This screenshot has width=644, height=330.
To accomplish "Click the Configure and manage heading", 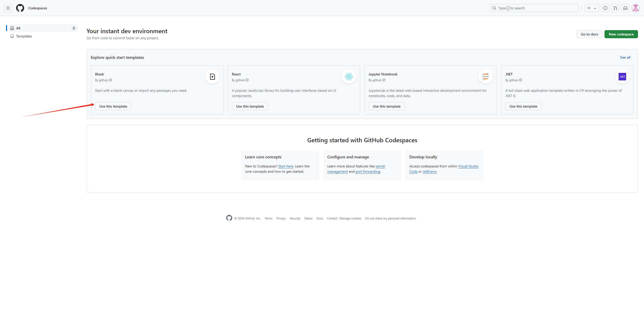I will point(348,157).
